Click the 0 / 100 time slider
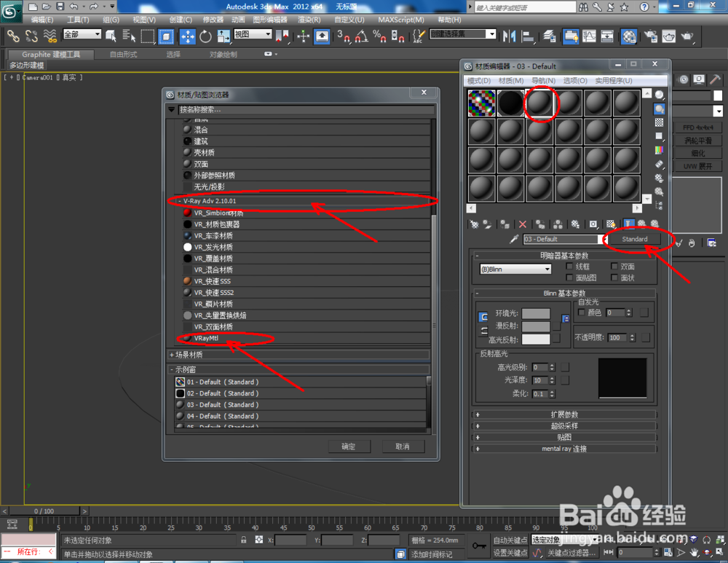728x563 pixels. pos(44,511)
